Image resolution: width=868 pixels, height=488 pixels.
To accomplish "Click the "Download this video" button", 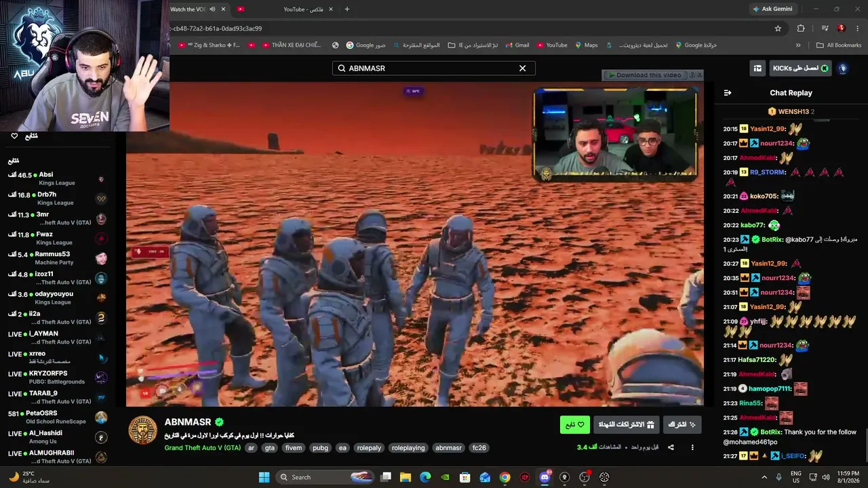I will pyautogui.click(x=644, y=75).
